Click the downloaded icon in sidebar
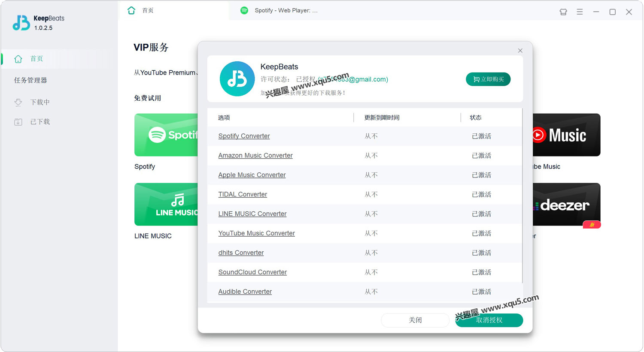Viewport: 644px width, 352px height. pos(18,122)
